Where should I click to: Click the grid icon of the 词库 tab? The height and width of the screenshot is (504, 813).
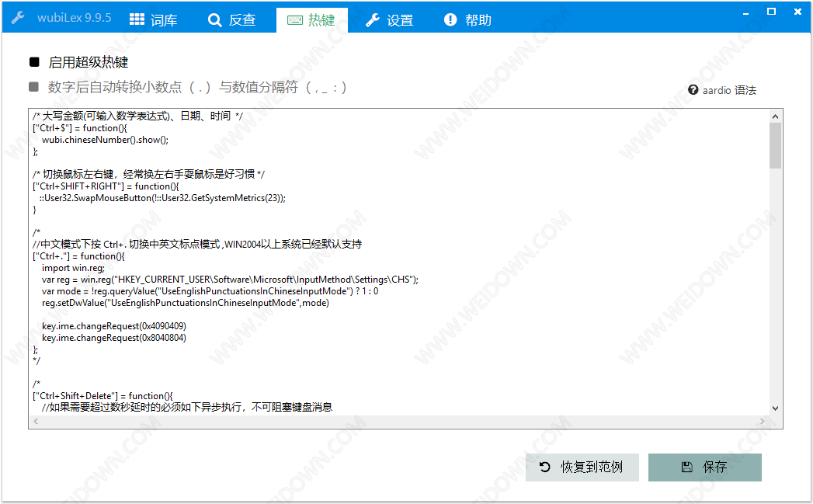point(137,20)
